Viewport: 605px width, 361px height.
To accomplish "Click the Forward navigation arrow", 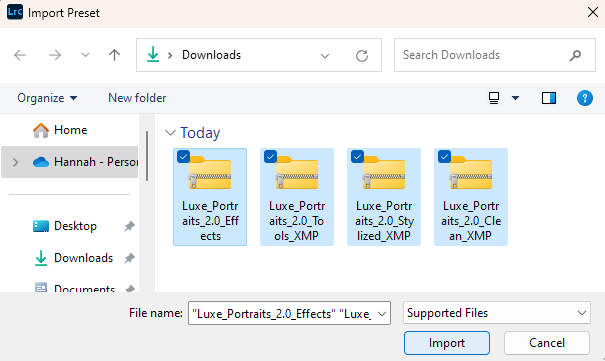I will tap(55, 55).
